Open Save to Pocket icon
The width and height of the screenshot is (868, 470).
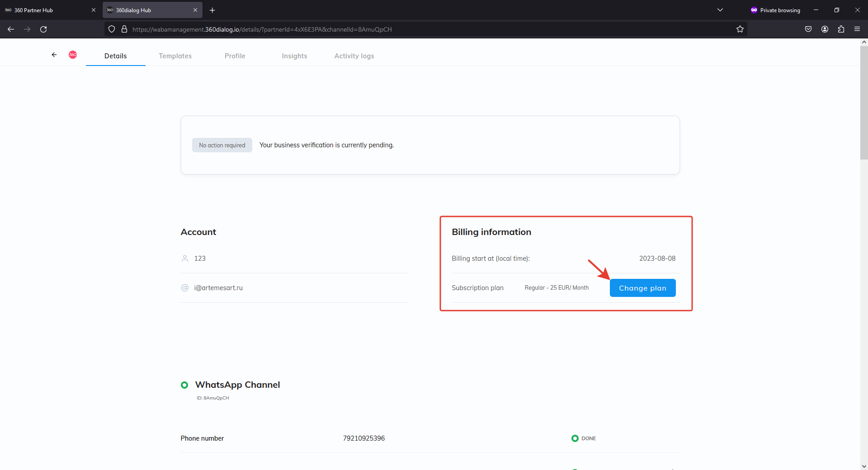tap(808, 29)
